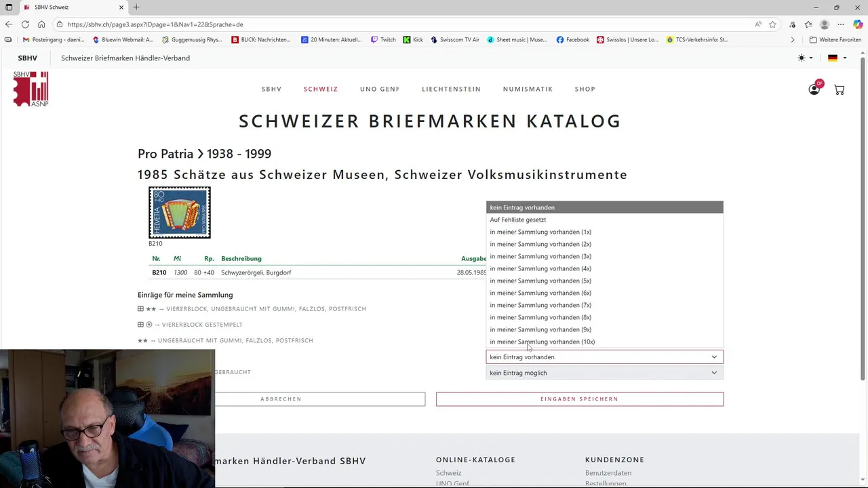868x488 pixels.
Task: Follow the Pro Patria breadcrumb link
Action: (x=164, y=154)
